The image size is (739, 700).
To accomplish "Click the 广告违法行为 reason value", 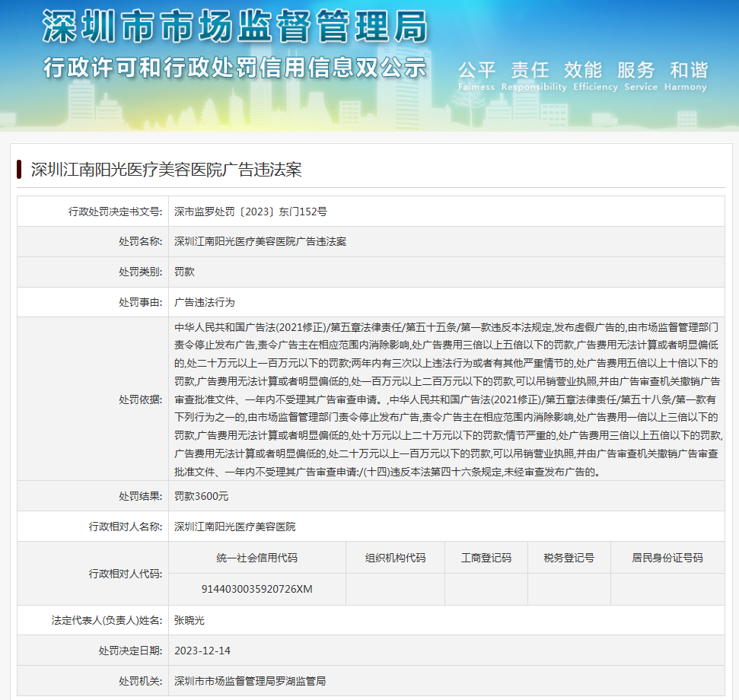I will (205, 302).
